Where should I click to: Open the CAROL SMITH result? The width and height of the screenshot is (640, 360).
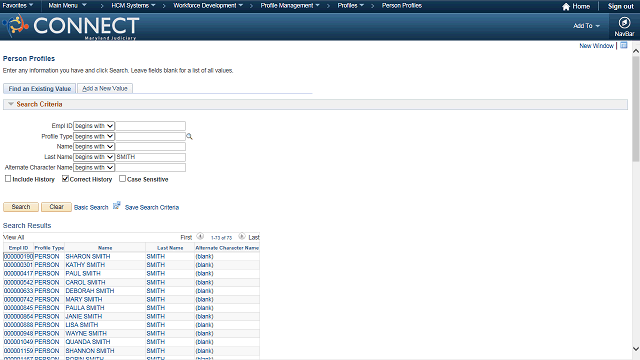click(85, 282)
